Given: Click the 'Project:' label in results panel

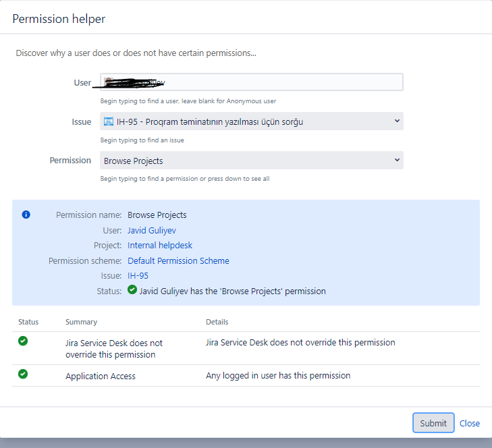Looking at the screenshot, I should click(x=107, y=246).
